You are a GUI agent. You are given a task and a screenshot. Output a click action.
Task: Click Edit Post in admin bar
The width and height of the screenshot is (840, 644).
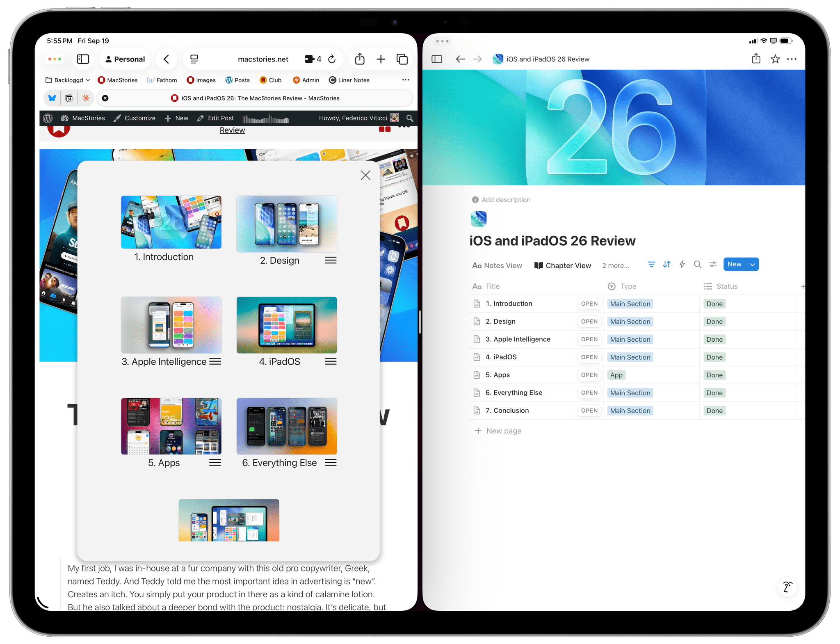coord(215,118)
